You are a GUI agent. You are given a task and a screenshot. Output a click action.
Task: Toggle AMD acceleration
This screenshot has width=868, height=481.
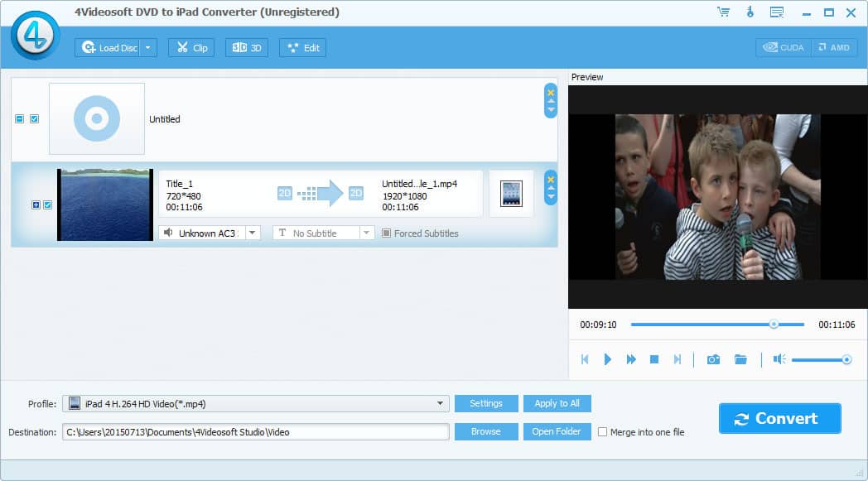834,47
